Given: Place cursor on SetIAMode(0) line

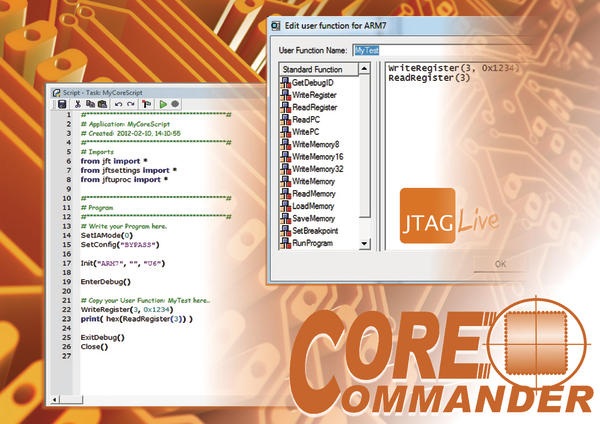Looking at the screenshot, I should point(107,235).
